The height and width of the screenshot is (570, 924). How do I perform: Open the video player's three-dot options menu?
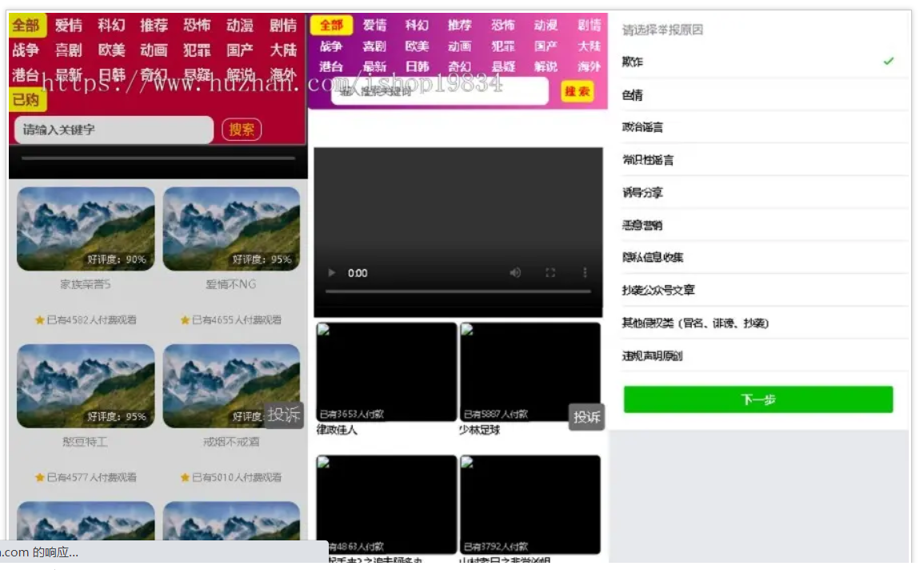586,273
